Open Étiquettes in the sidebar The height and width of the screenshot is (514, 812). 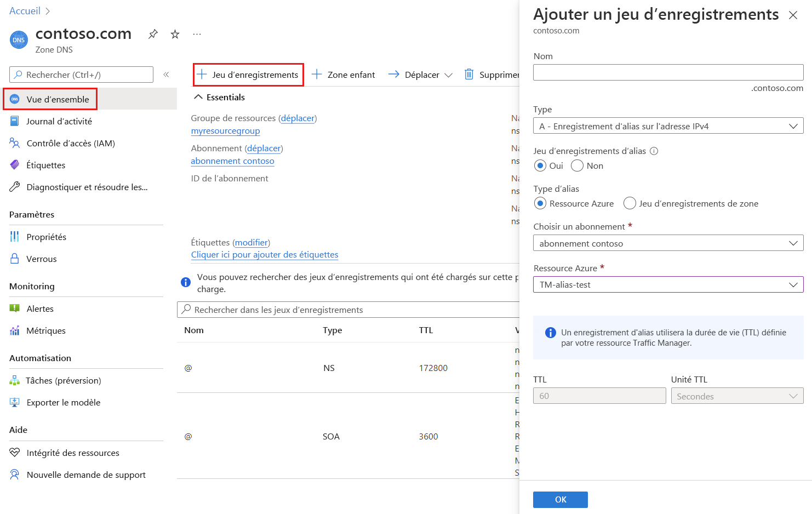45,165
